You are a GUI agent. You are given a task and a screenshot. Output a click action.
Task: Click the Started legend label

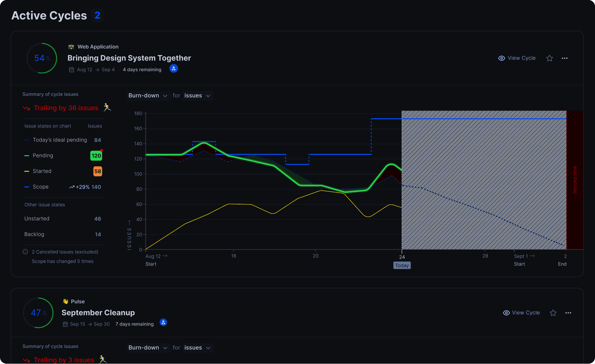tap(42, 171)
